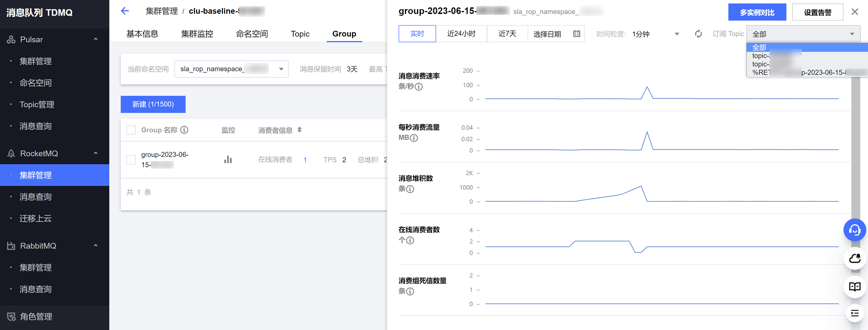Select the 实时 time range option
Image resolution: width=868 pixels, height=330 pixels.
click(417, 34)
